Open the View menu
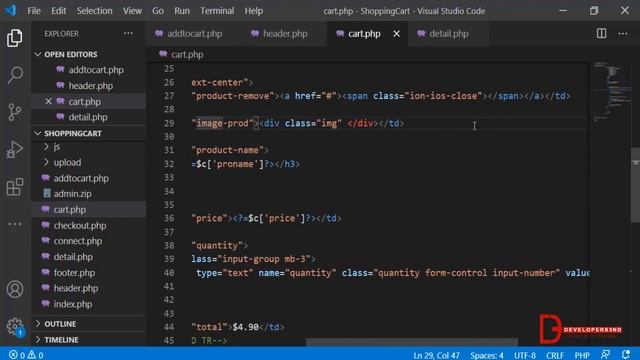640x360 pixels. point(132,11)
